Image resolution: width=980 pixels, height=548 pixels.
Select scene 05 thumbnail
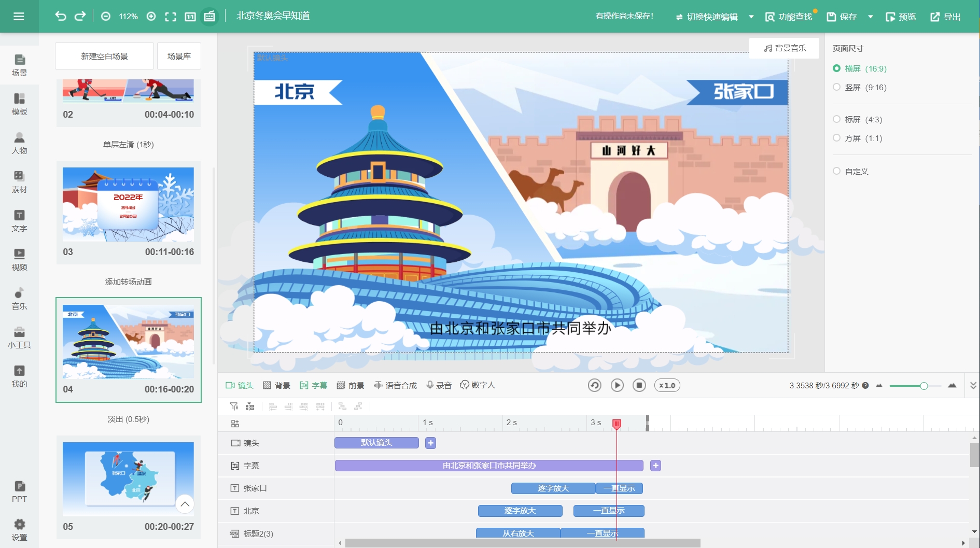click(128, 479)
